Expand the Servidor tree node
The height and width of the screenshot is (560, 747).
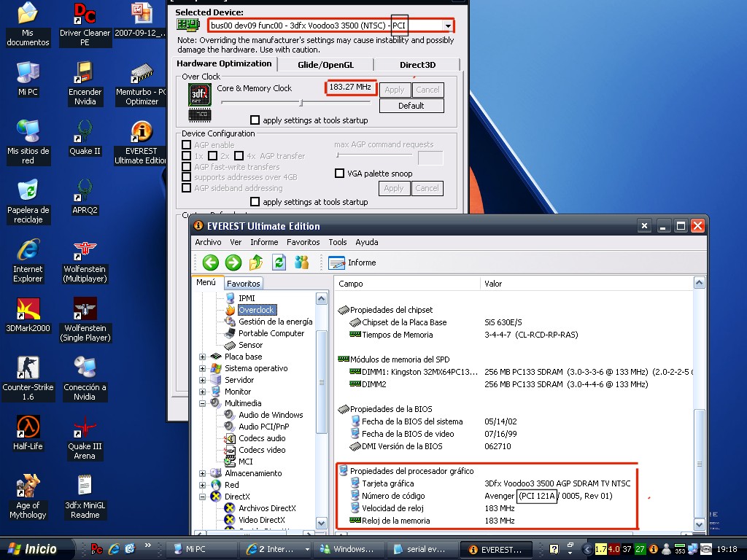tap(203, 380)
